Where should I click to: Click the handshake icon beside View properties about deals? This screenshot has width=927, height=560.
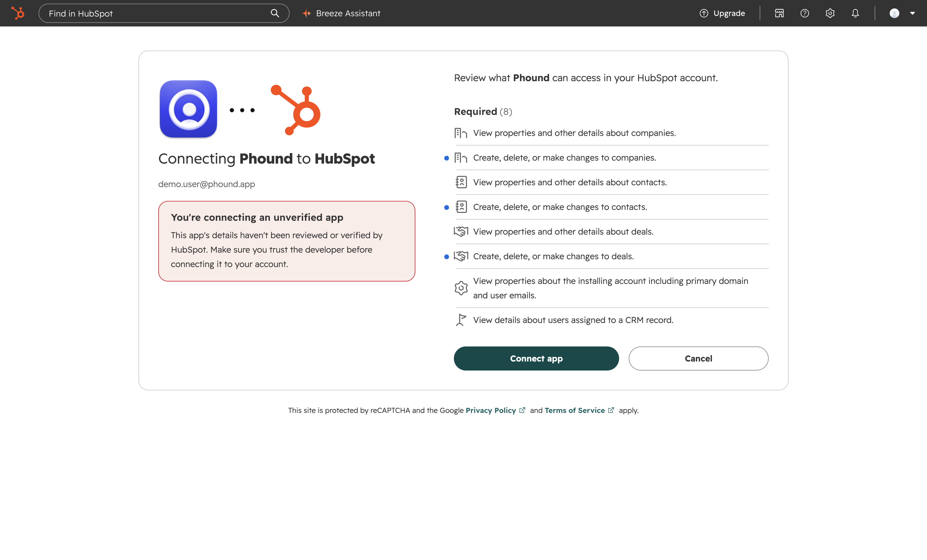click(x=461, y=232)
